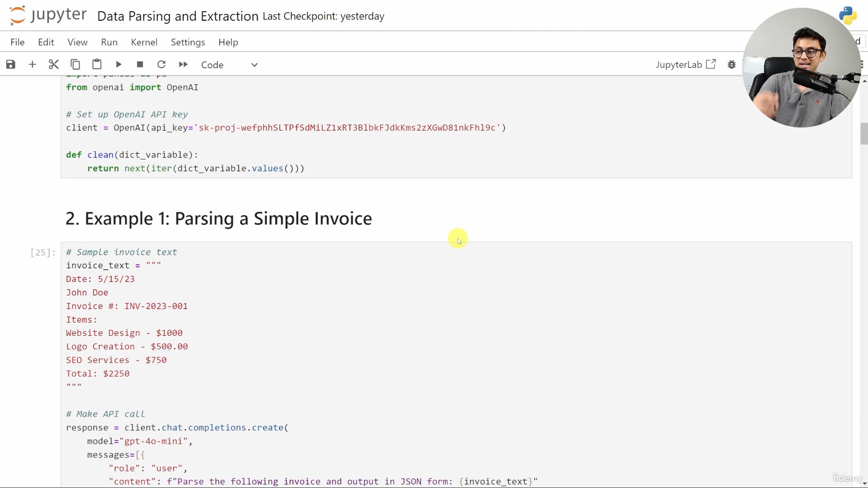
Task: Click the from openai import OpenAI line
Action: coord(132,88)
